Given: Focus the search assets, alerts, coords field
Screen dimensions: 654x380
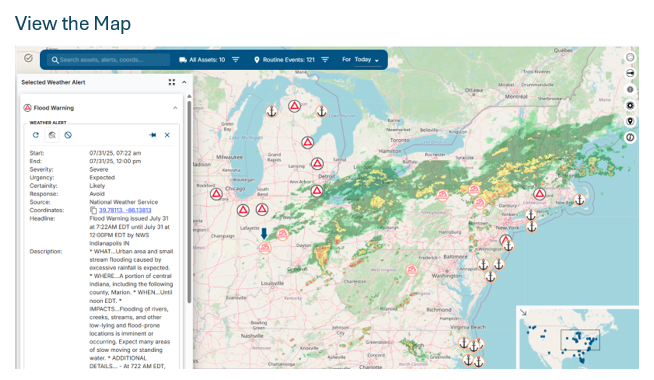Looking at the screenshot, I should (108, 60).
